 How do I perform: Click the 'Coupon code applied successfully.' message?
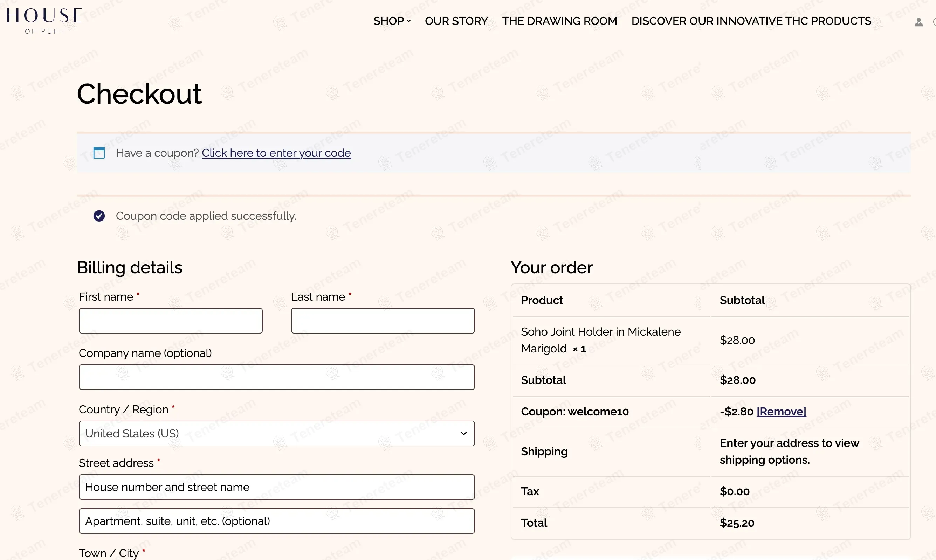pos(206,216)
